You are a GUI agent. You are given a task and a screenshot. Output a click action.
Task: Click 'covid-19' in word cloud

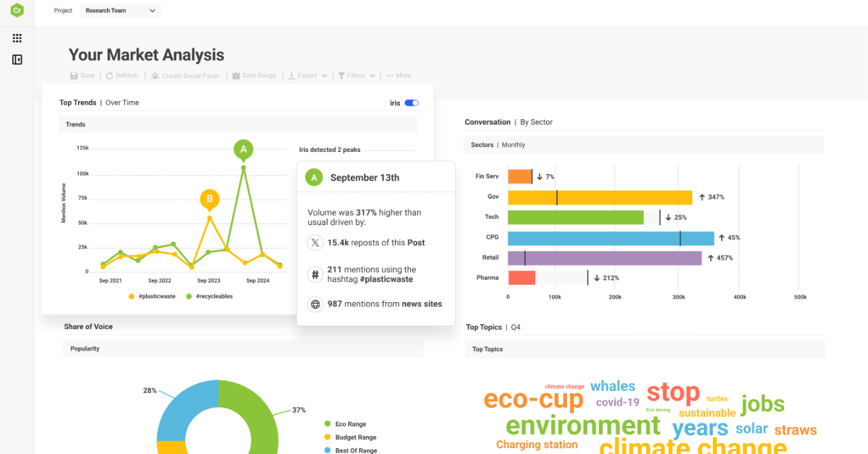pos(618,402)
